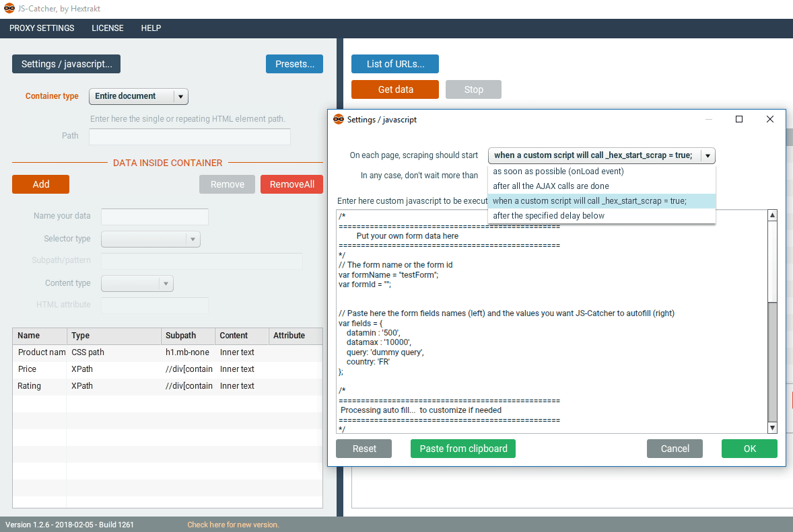This screenshot has height=532, width=793.
Task: Select the 'Price' row in the table
Action: click(x=168, y=369)
